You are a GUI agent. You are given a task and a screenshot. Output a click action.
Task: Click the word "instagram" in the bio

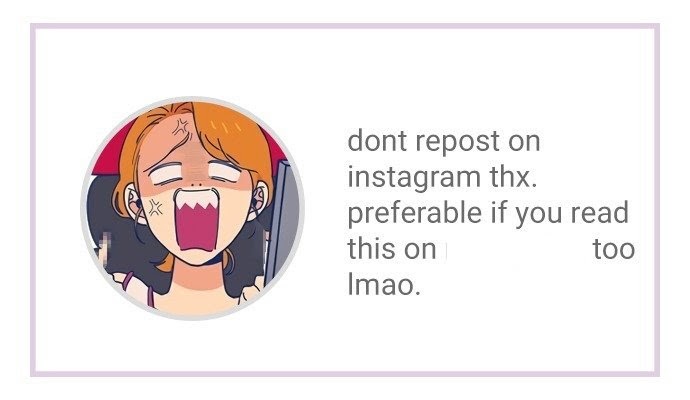[414, 177]
